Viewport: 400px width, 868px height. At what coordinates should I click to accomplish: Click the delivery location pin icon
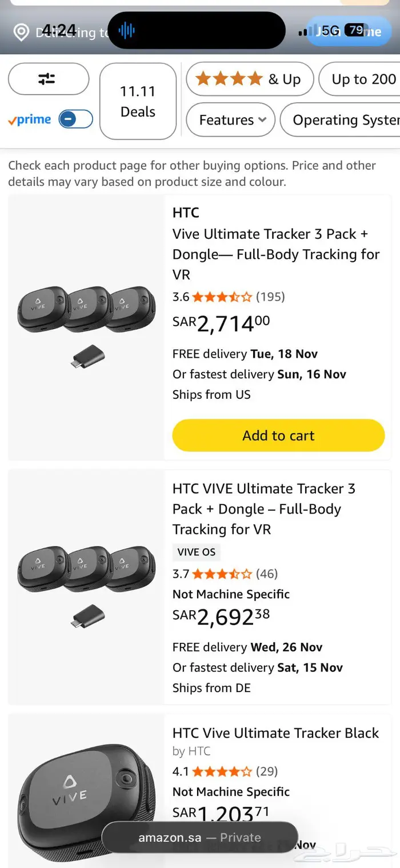[x=21, y=31]
